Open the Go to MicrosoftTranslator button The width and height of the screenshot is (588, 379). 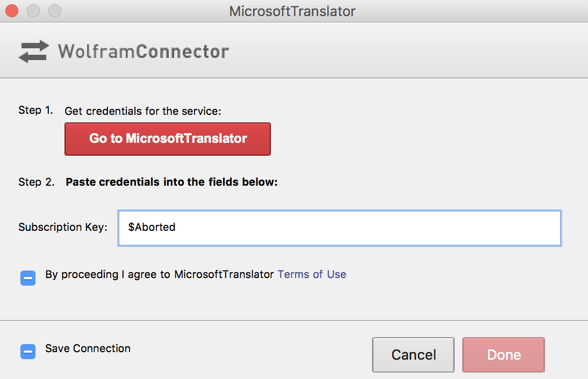168,139
